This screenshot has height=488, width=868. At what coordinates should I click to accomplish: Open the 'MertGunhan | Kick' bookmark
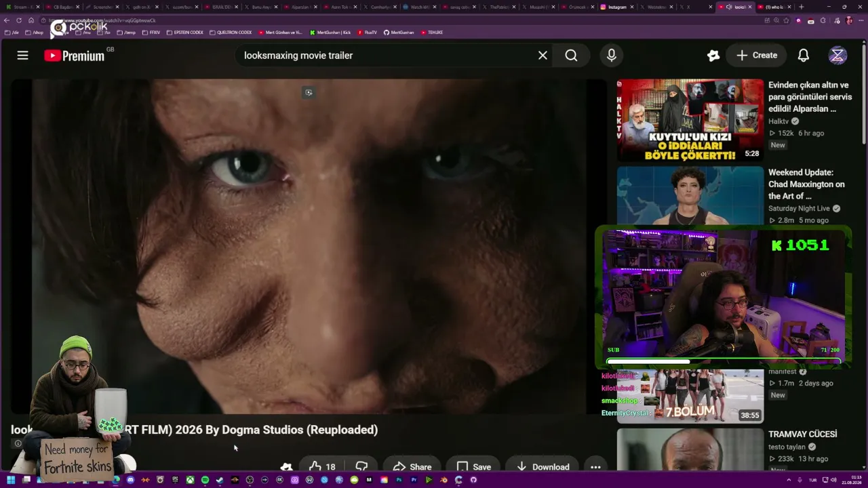point(330,33)
